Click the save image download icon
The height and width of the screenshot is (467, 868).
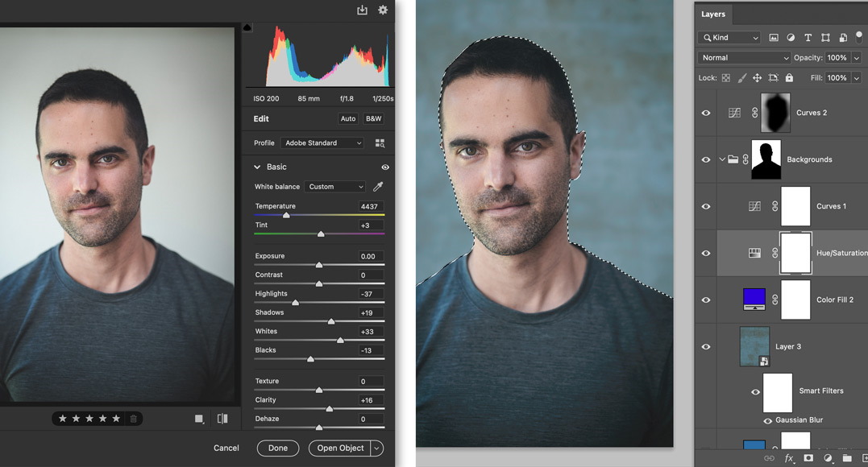362,10
